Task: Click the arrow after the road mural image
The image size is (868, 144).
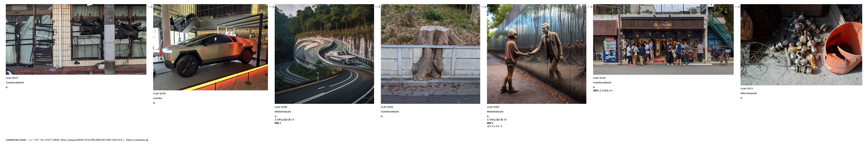Action: [377, 6]
